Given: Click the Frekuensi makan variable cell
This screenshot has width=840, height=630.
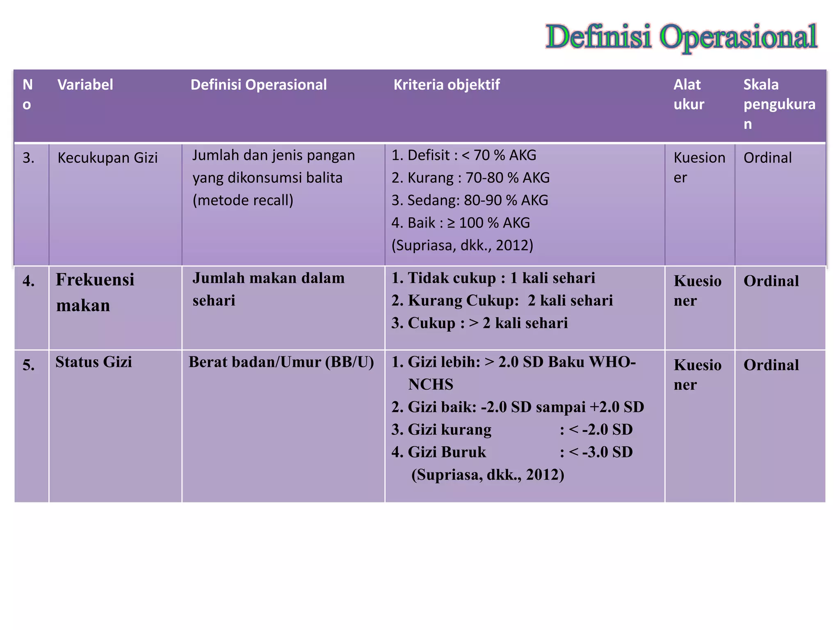Looking at the screenshot, I should (x=95, y=292).
